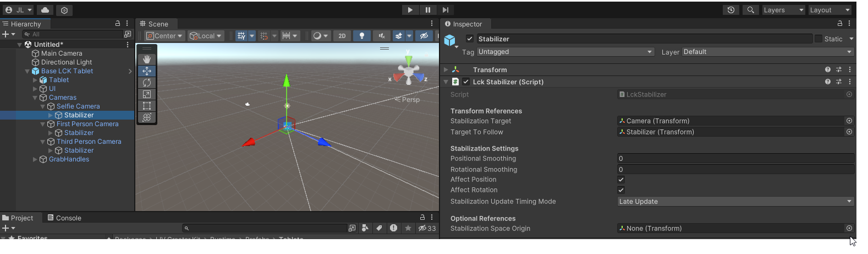This screenshot has height=254, width=868.
Task: Toggle scene audio mute
Action: [381, 36]
